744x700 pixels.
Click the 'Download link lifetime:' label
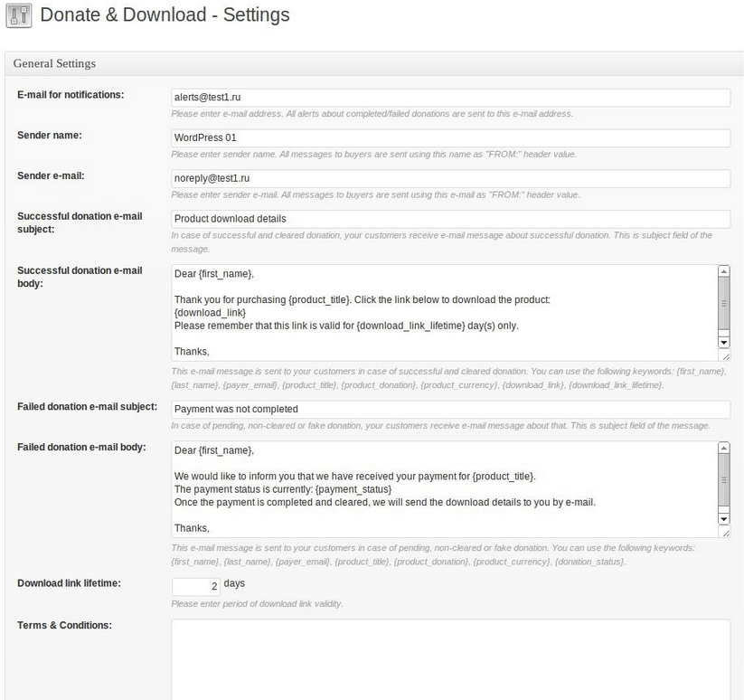pos(69,583)
